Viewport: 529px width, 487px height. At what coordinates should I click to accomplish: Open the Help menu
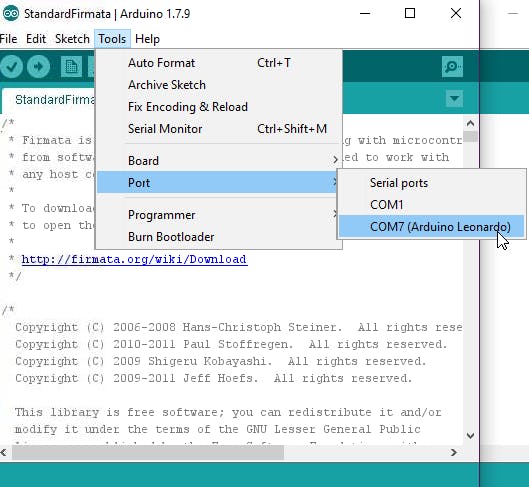147,39
